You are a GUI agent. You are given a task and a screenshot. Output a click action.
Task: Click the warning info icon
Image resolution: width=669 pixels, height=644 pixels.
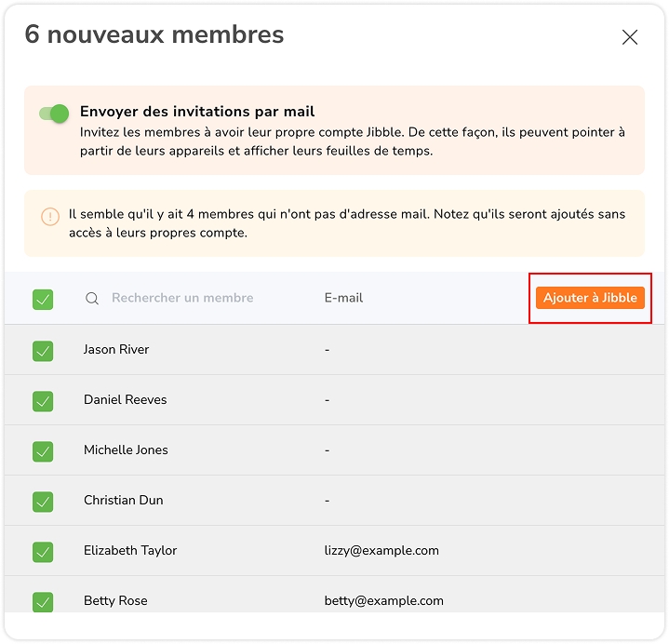[x=50, y=217]
